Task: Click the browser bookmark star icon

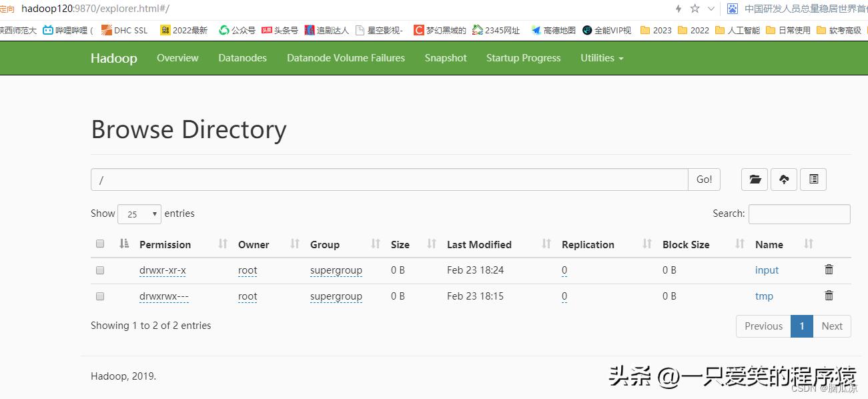Action: point(695,8)
